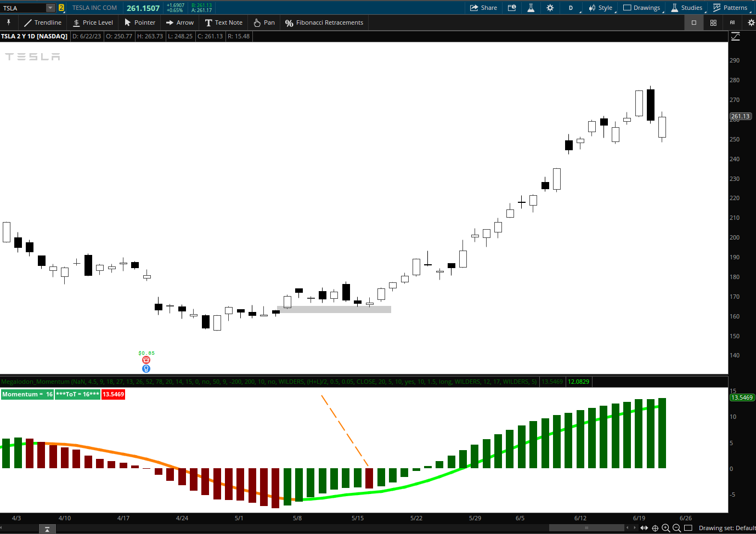Open the flask Edit Studies icon
Viewport: 756px width, 534px height.
point(531,8)
